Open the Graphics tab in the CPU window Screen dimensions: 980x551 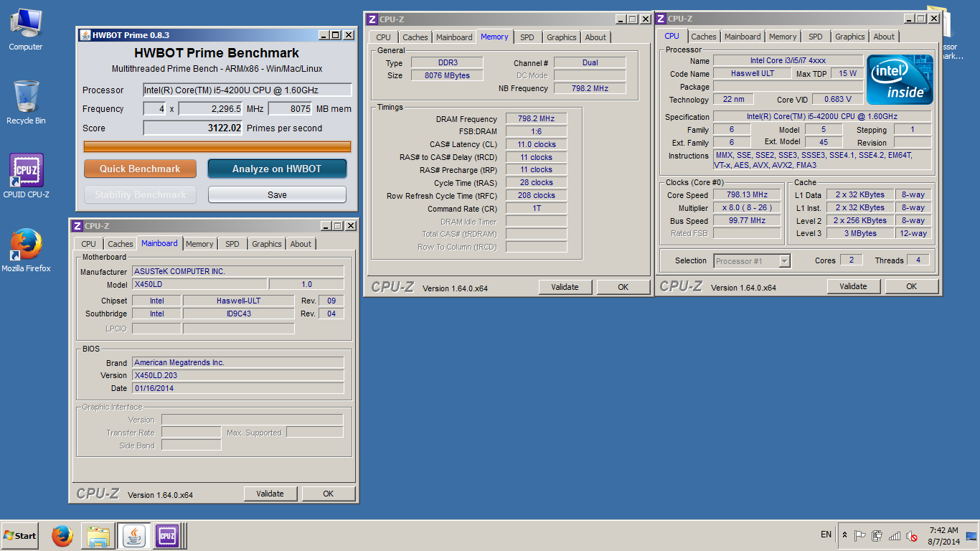coord(850,37)
